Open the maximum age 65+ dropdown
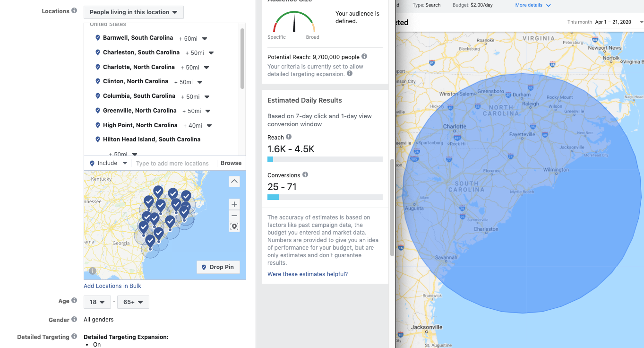Viewport: 644px width, 348px height. pos(133,302)
